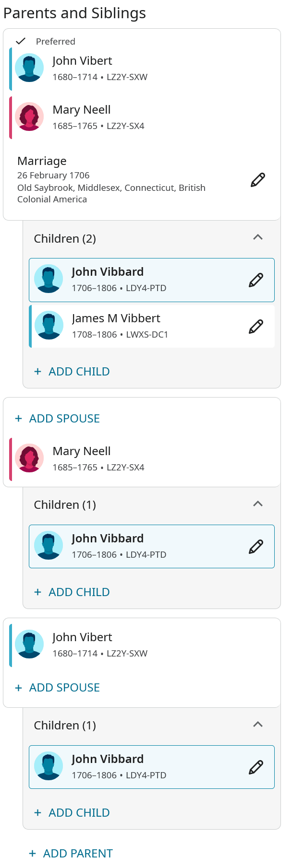Screen dimensions: 292x868
Task: Open Mary Neell's name link in the preferred couple
Action: pyautogui.click(x=82, y=110)
